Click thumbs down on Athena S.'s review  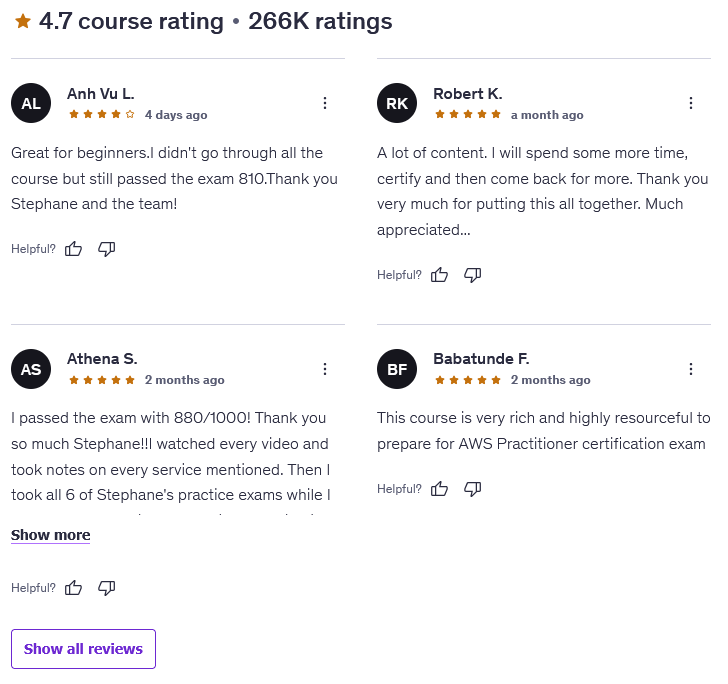tap(107, 588)
